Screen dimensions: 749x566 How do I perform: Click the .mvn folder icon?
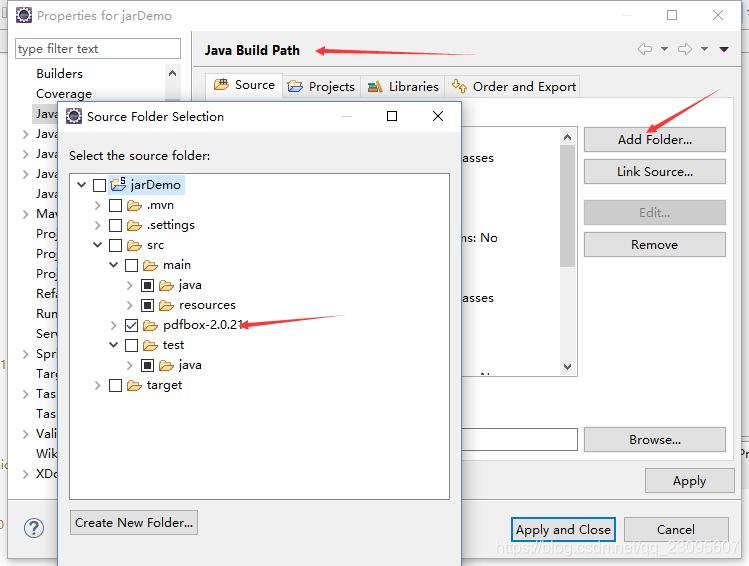[x=134, y=205]
